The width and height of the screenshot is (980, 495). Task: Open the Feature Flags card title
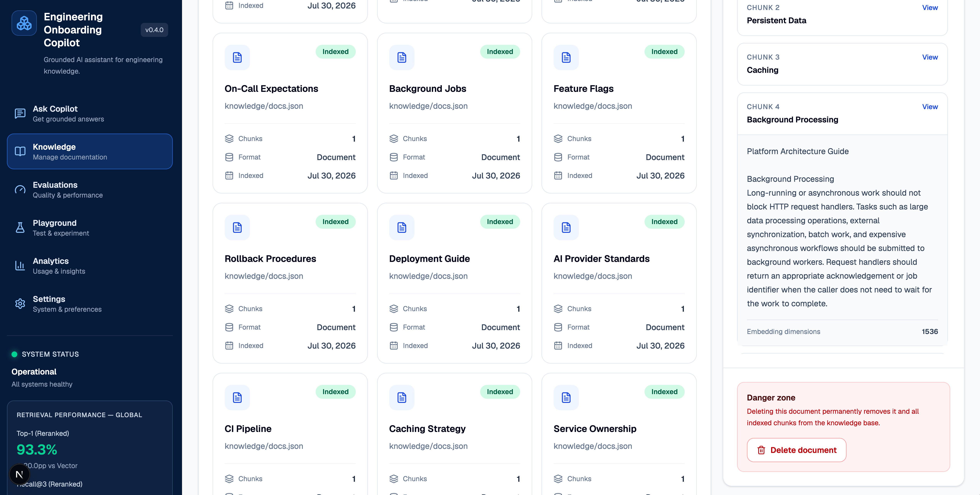click(584, 89)
